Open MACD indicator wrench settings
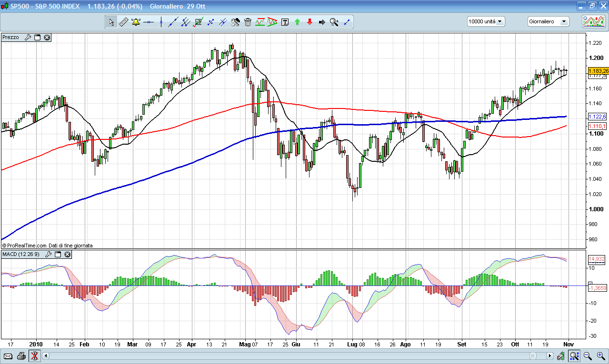 (48, 255)
